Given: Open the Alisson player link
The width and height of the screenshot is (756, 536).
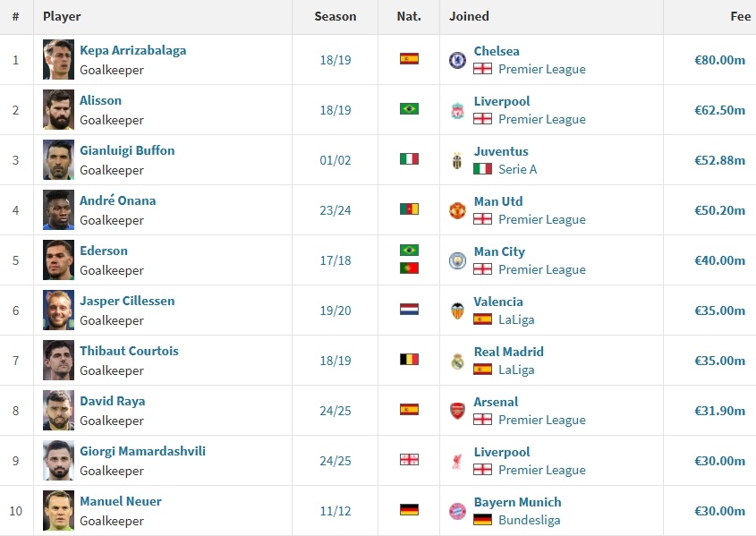Looking at the screenshot, I should [x=100, y=100].
